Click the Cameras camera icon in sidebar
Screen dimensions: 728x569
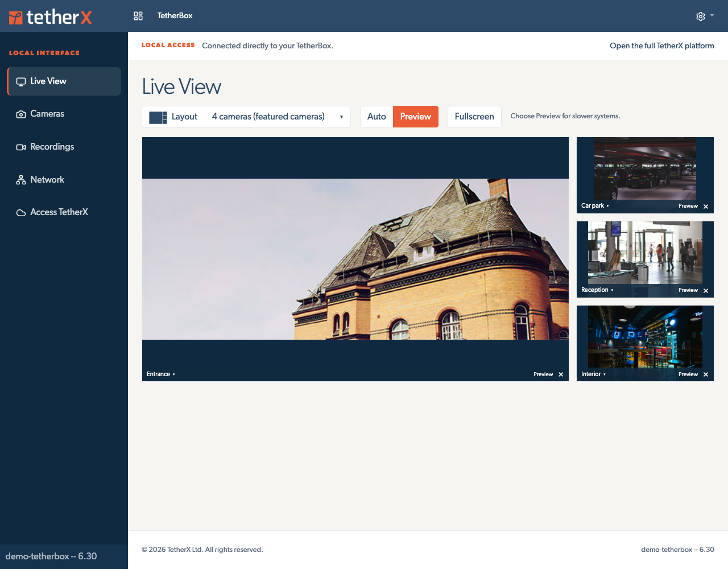[21, 114]
